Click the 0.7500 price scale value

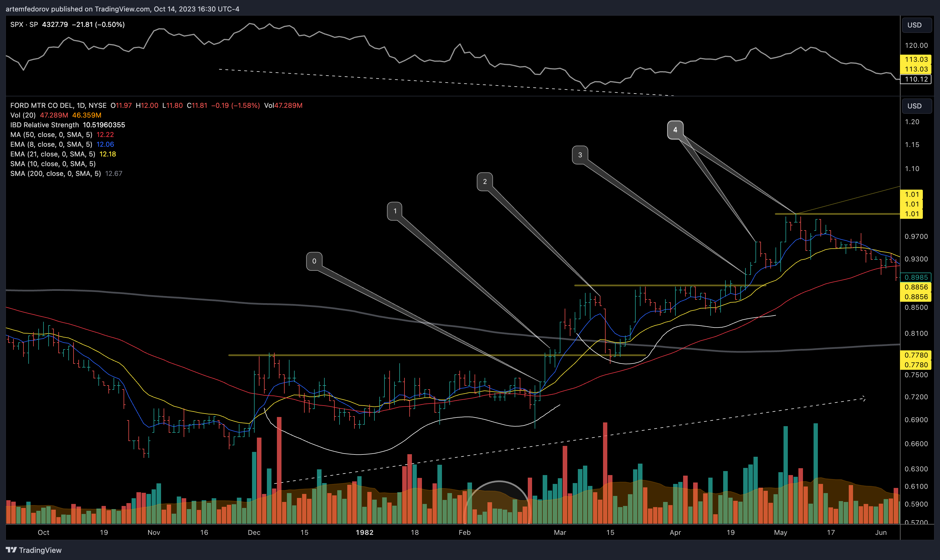tap(916, 375)
